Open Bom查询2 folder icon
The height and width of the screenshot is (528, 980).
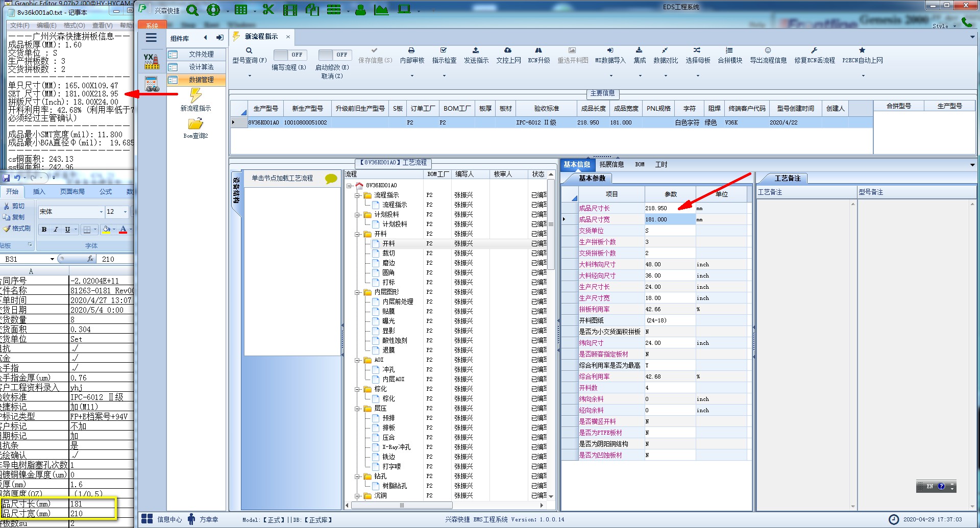(x=195, y=124)
